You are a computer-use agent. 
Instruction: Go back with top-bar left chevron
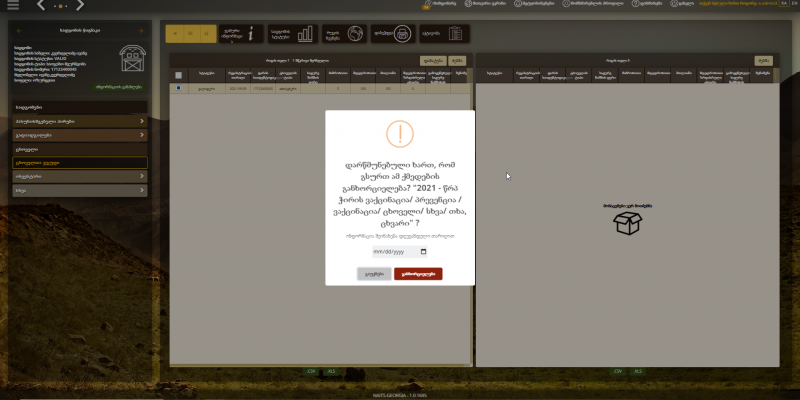pyautogui.click(x=41, y=6)
